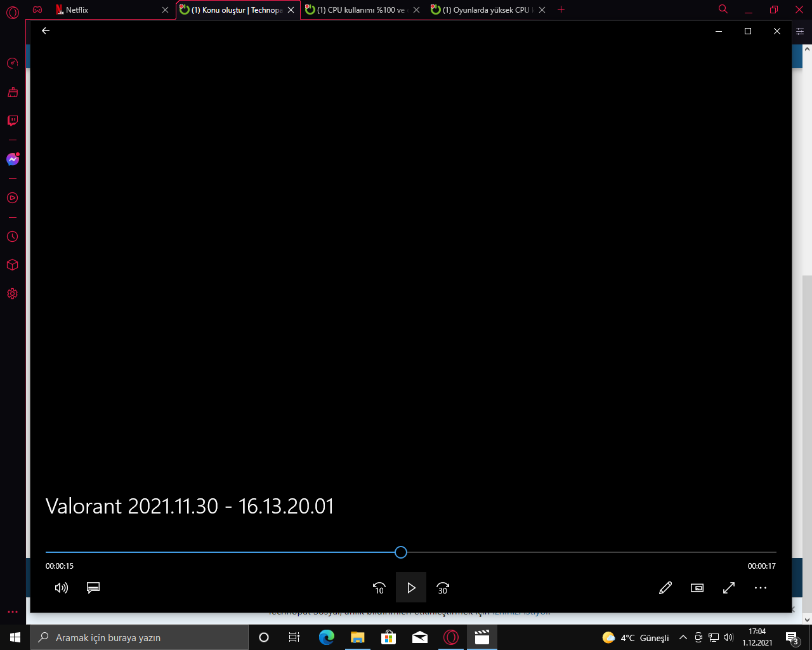The height and width of the screenshot is (650, 812).
Task: Switch player to mini view
Action: [x=697, y=588]
